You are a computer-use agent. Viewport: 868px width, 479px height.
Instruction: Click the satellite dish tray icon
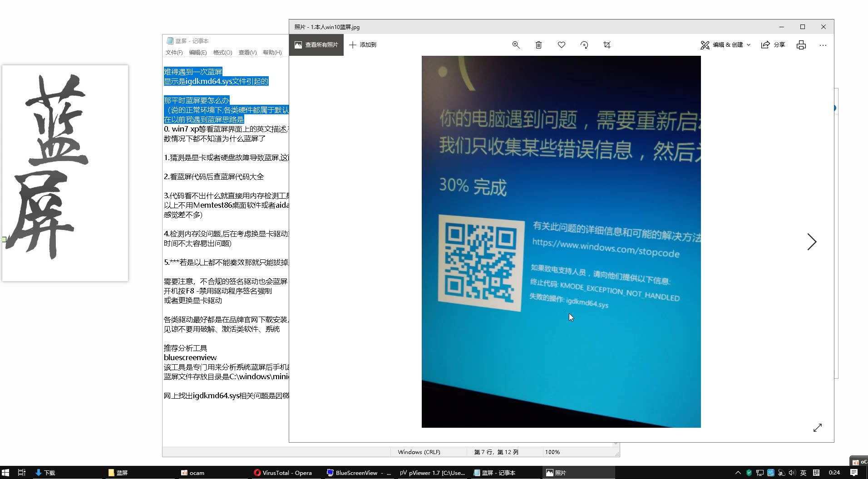781,473
